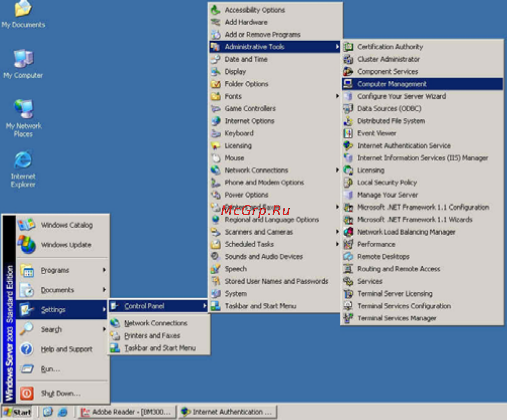Viewport: 507px width, 420px height.
Task: Click the Shut Down red power icon
Action: point(27,393)
